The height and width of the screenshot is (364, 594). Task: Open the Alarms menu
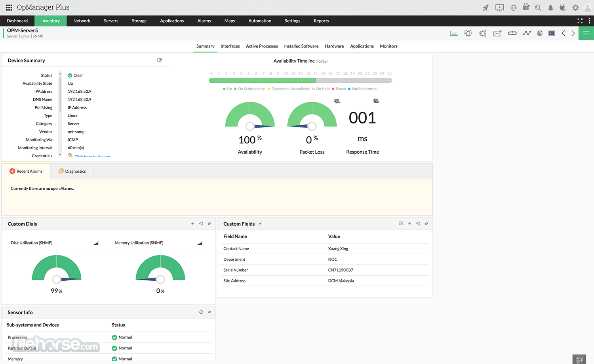[x=204, y=21]
